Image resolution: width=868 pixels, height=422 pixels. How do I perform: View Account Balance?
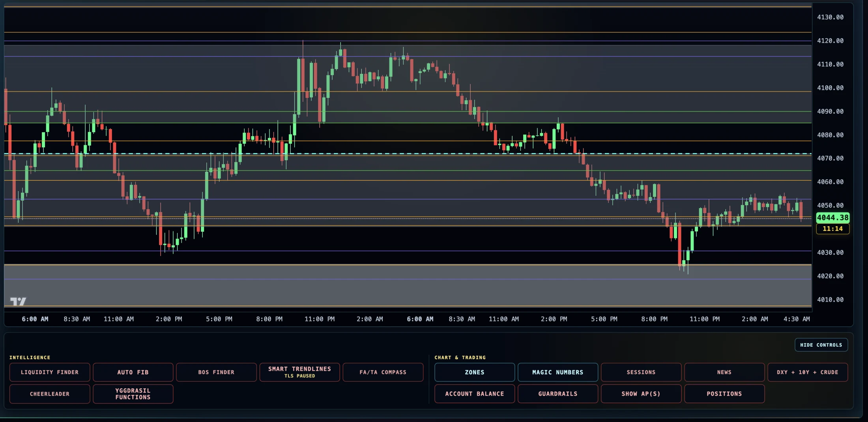[x=475, y=394]
